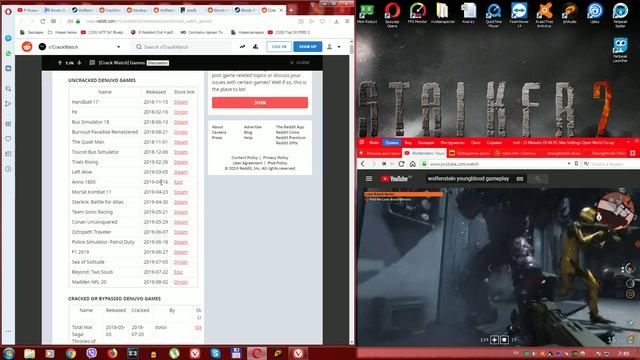
Task: Click the Wolfenstein gameplay video player
Action: [498, 267]
